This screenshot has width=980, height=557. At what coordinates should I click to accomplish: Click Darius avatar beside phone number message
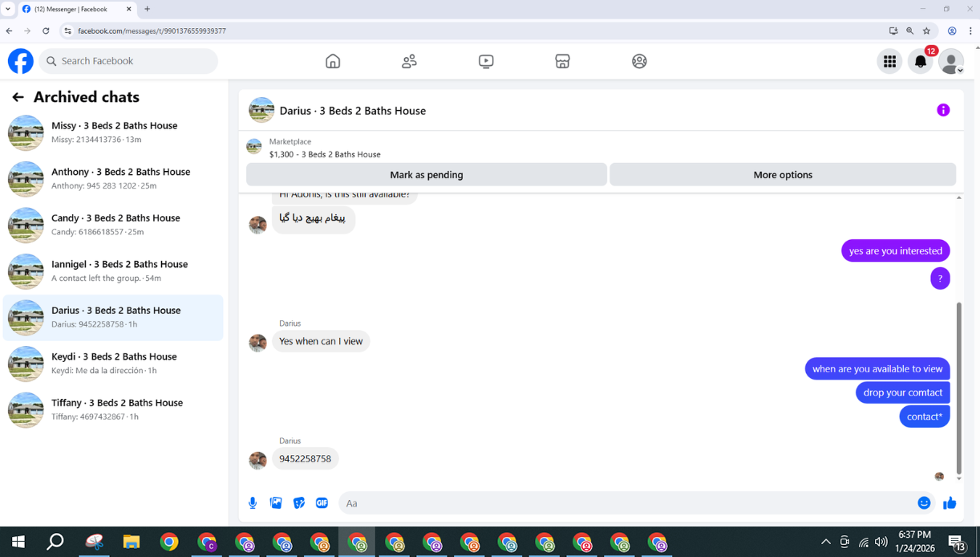click(x=257, y=460)
